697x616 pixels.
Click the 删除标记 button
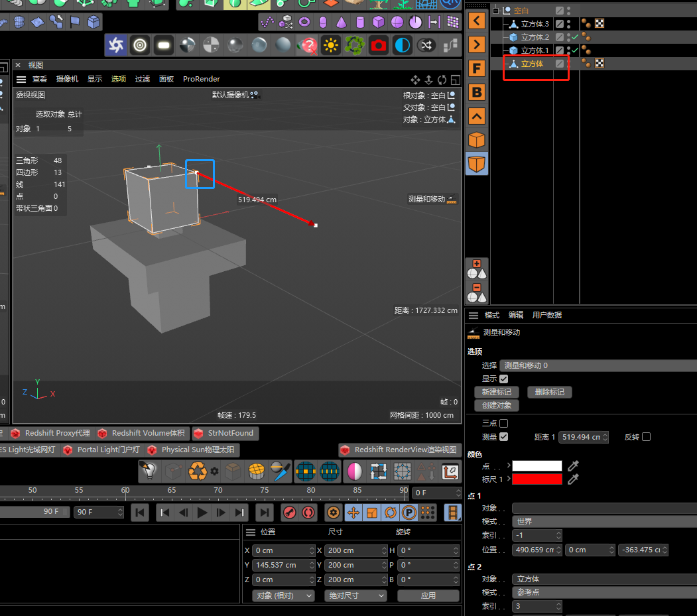[x=549, y=392]
